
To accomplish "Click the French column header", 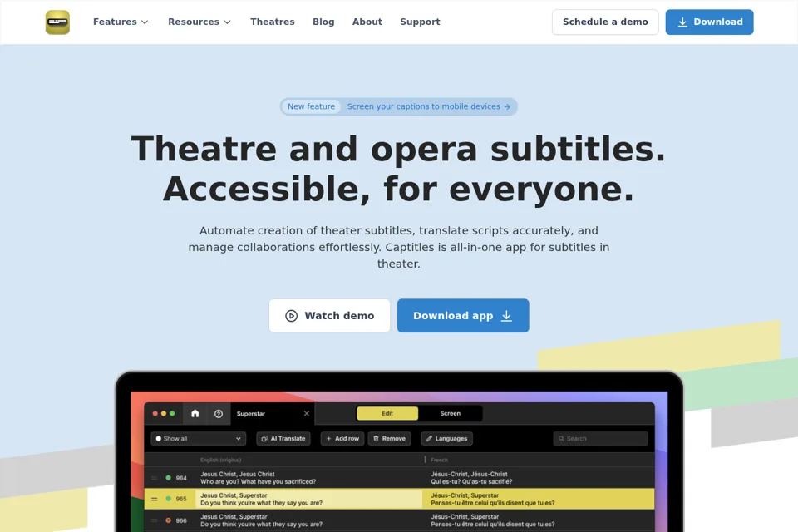I will pos(439,460).
